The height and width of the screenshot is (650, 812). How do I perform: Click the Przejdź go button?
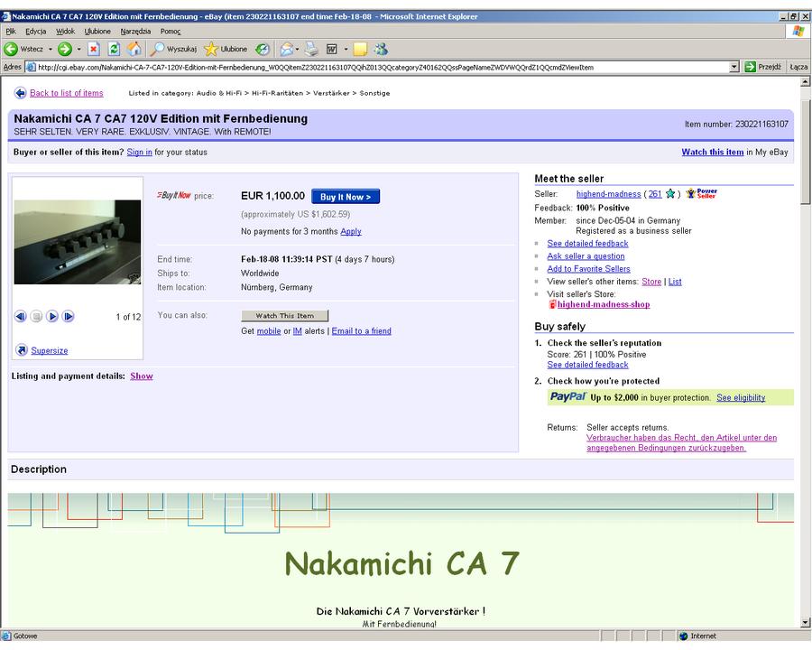coord(762,67)
